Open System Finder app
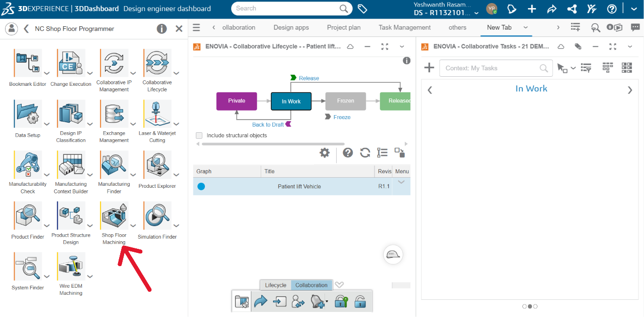 point(28,267)
